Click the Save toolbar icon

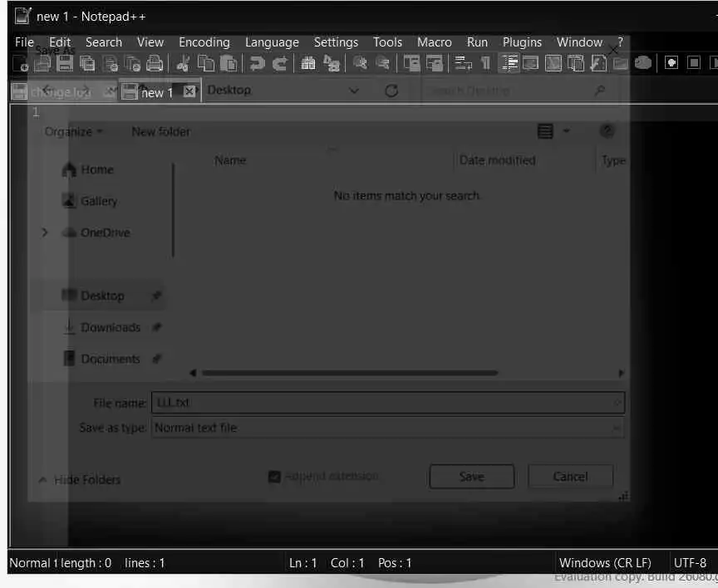(x=65, y=63)
